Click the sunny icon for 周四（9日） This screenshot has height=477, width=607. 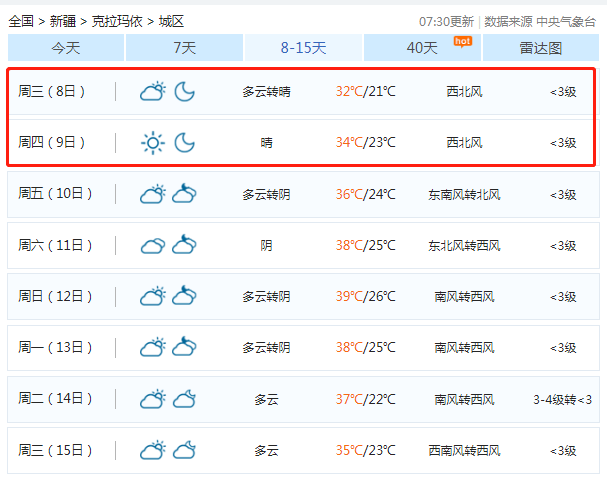click(153, 143)
